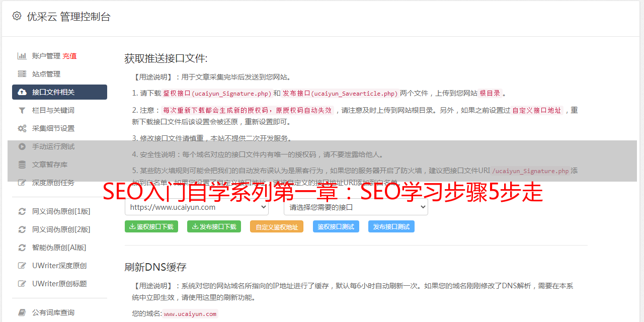The width and height of the screenshot is (644, 322).
Task: Click the refresh icon for 同义词伪原创[2版]
Action: pos(22,229)
